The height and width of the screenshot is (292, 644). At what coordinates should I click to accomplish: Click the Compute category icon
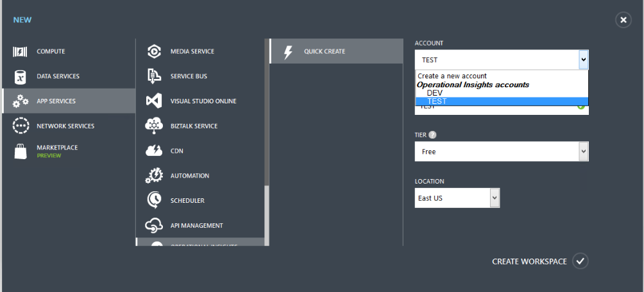21,51
